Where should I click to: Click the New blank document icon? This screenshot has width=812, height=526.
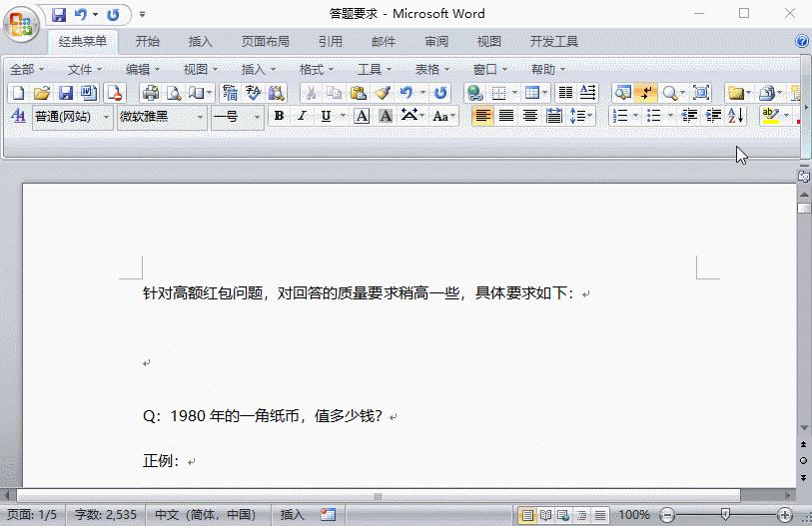click(18, 93)
